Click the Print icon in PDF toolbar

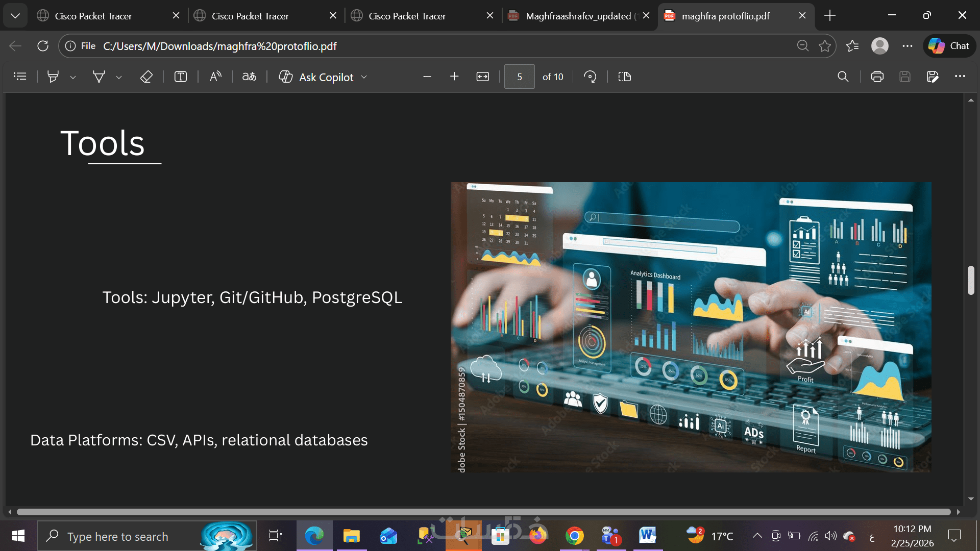tap(877, 77)
